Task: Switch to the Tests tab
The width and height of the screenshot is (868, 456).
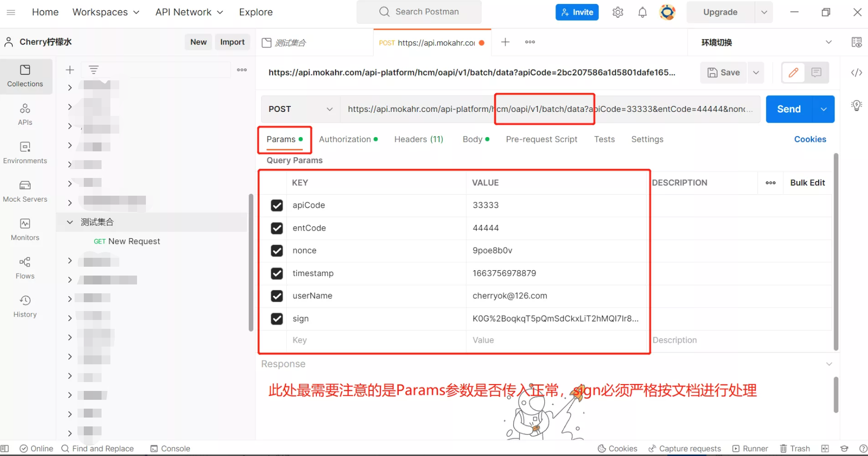Action: [604, 140]
